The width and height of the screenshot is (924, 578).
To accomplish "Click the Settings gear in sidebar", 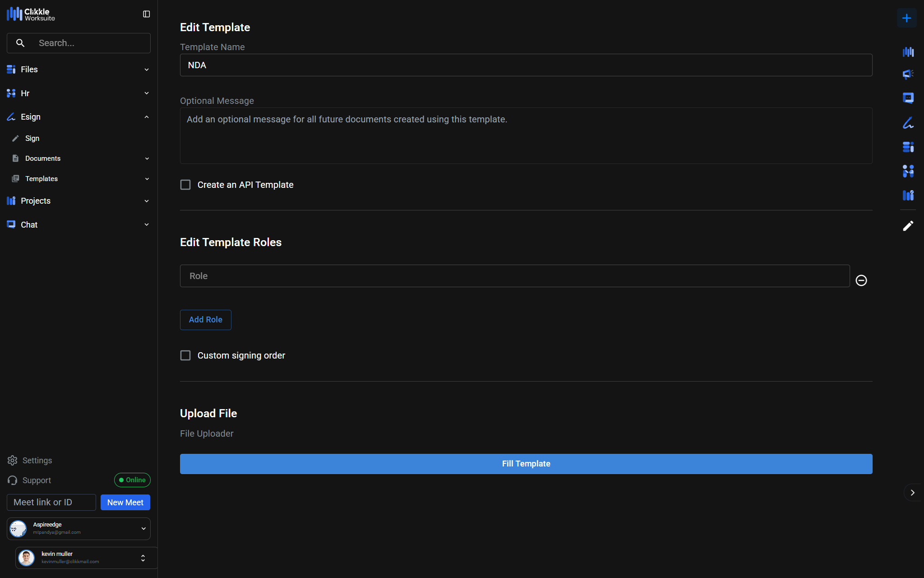I will 13,460.
